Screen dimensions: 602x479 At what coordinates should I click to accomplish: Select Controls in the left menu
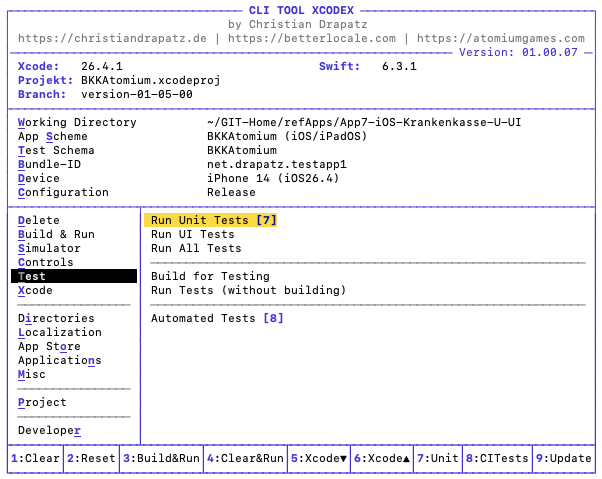[x=46, y=262]
